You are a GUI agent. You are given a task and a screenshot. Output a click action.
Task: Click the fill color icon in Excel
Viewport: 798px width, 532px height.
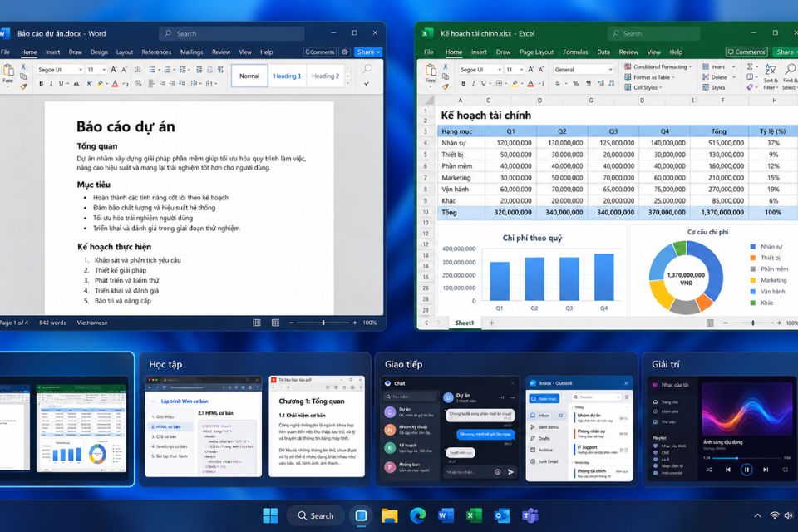pyautogui.click(x=515, y=83)
